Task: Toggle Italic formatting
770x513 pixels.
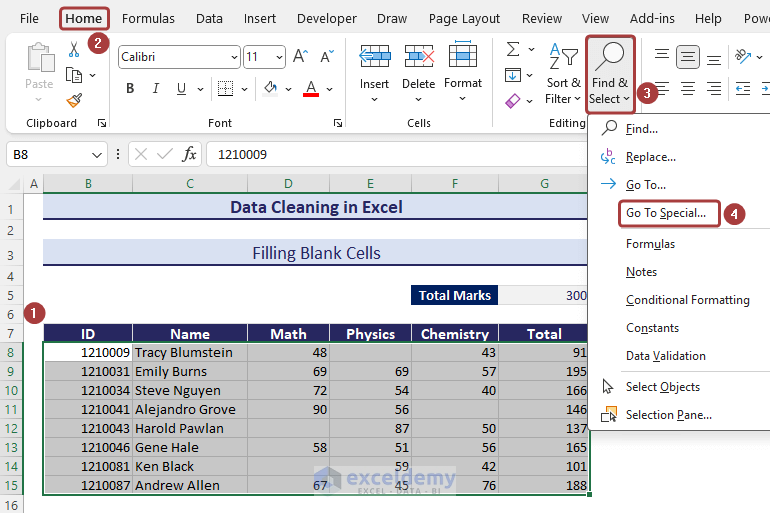Action: (156, 88)
